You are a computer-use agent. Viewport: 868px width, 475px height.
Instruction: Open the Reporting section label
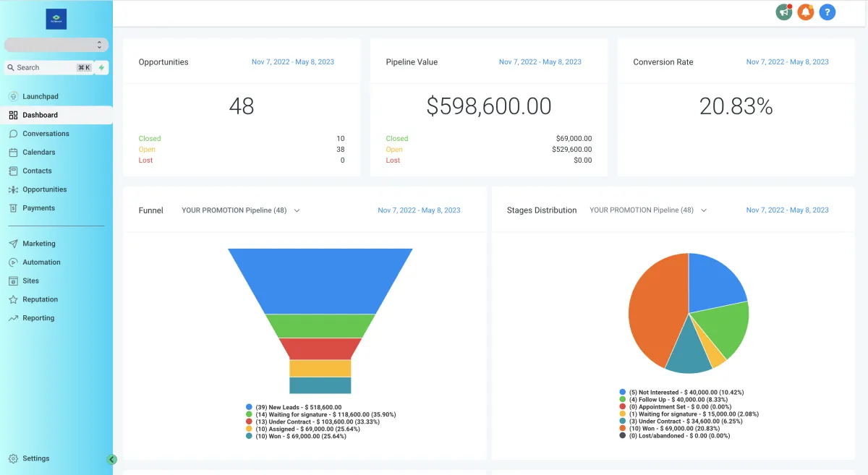[x=38, y=318]
